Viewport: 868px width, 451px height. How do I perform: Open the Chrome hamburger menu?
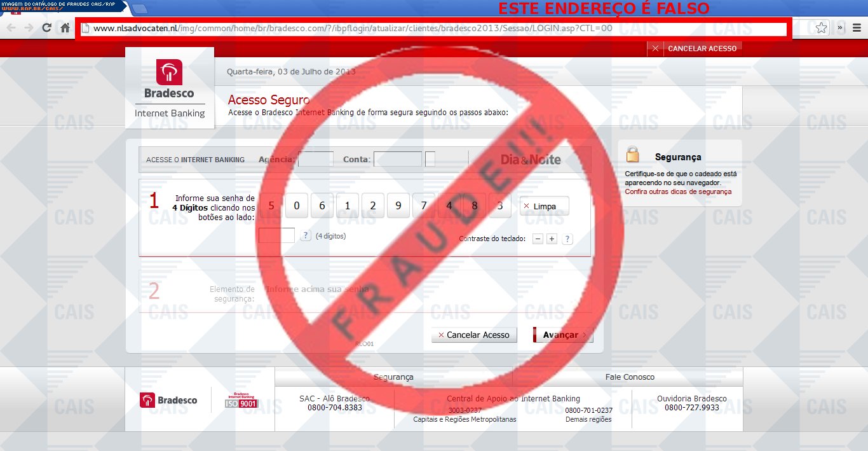point(857,28)
